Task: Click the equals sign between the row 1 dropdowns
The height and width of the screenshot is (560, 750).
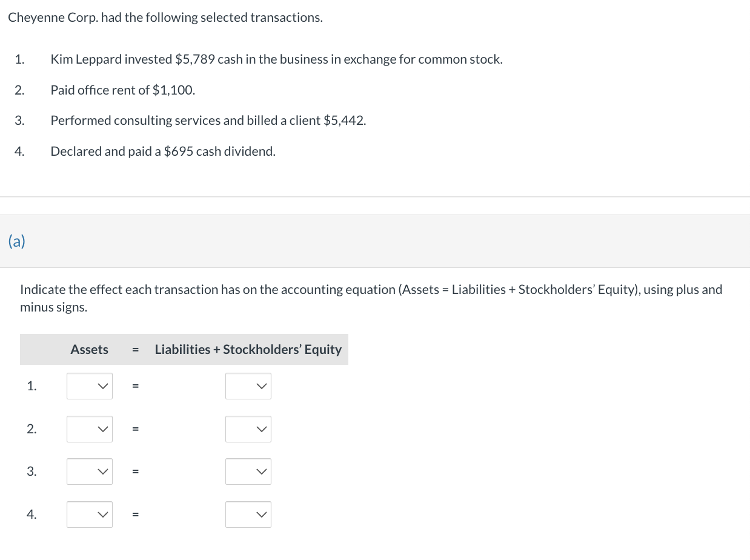Action: coord(136,386)
